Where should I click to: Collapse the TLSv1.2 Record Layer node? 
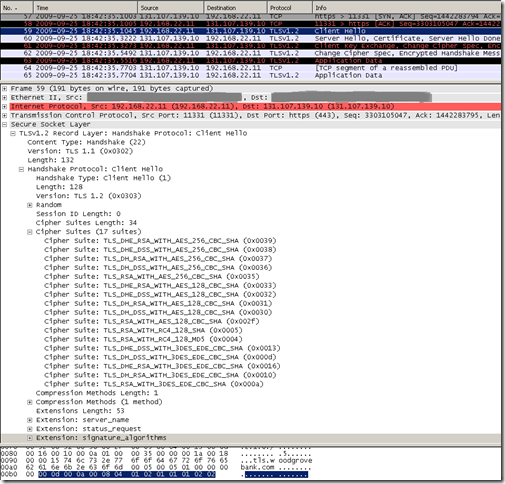click(x=13, y=134)
